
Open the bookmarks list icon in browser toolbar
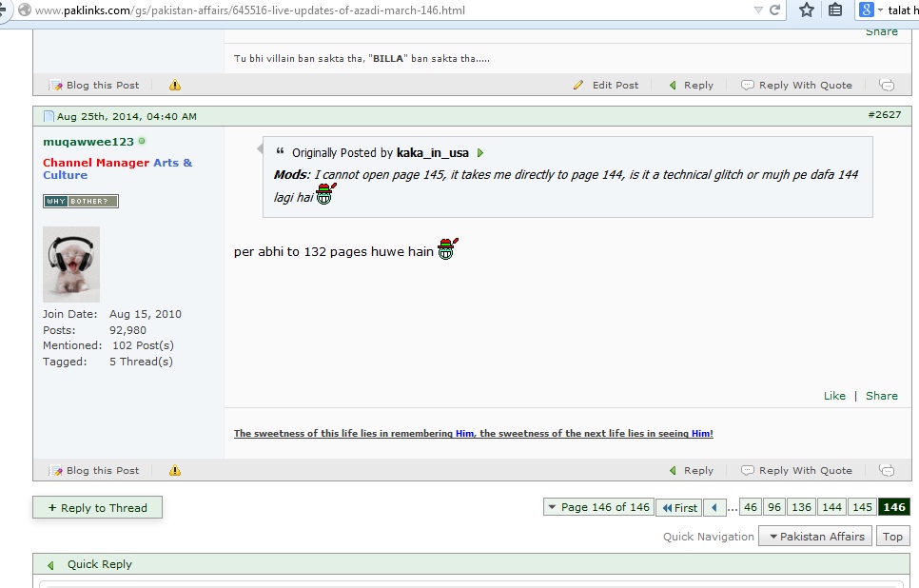(x=835, y=10)
